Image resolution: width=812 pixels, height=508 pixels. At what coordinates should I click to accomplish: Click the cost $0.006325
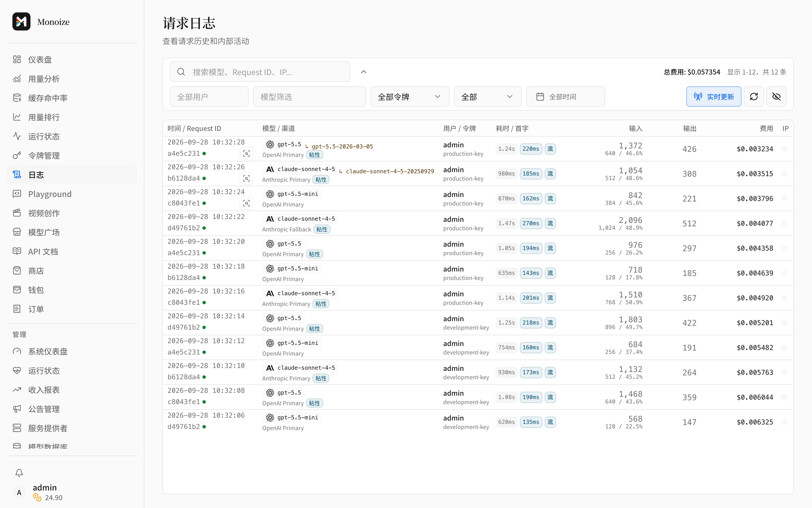click(755, 422)
